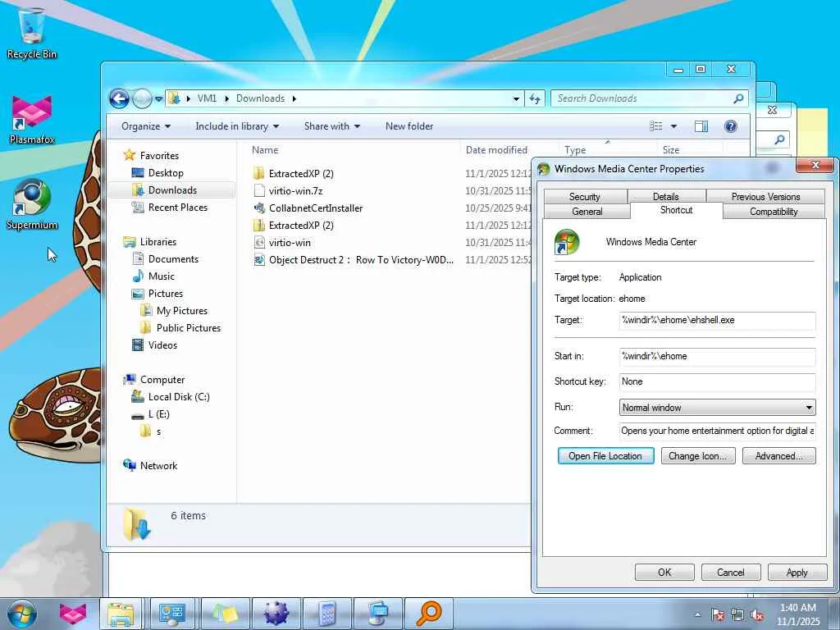Go back with Explorer's Back arrow
The height and width of the screenshot is (630, 840).
(x=119, y=98)
